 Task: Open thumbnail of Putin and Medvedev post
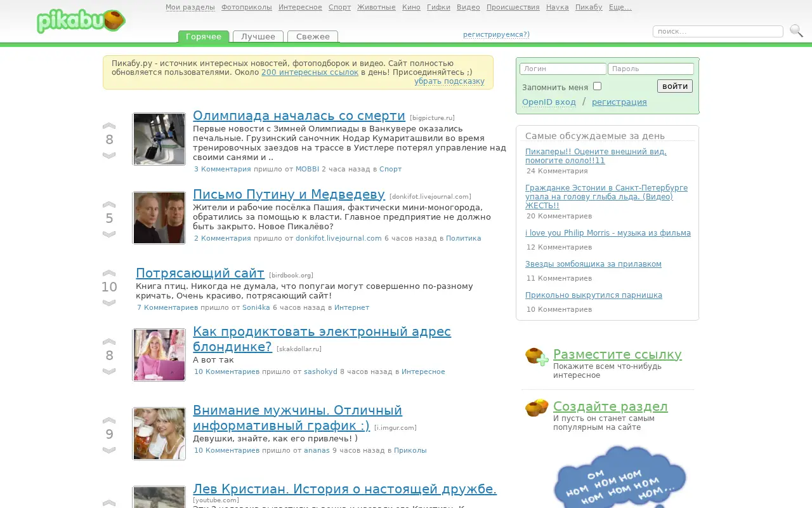tap(159, 218)
